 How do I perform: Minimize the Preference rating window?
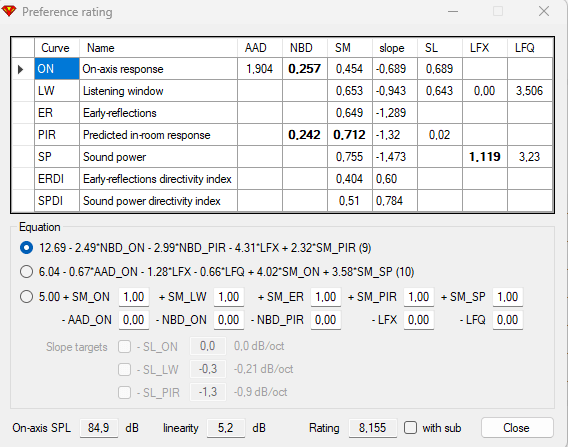(453, 11)
